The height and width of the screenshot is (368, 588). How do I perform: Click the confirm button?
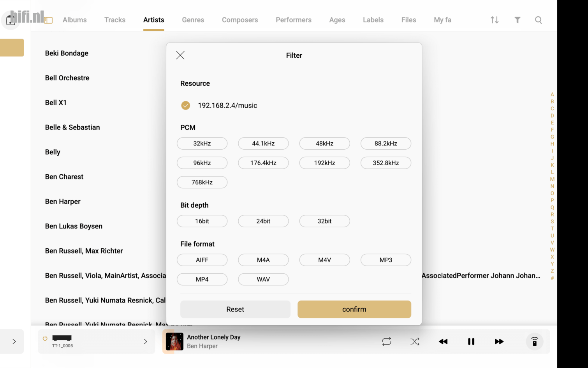354,309
